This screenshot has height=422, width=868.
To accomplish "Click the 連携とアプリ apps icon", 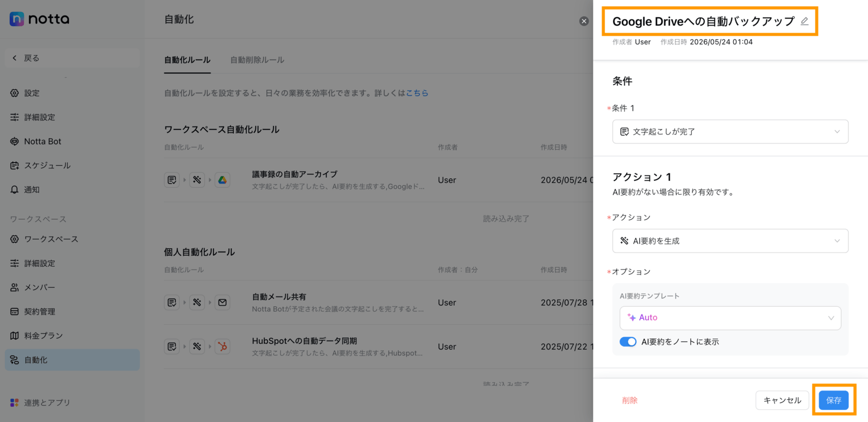I will tap(15, 402).
